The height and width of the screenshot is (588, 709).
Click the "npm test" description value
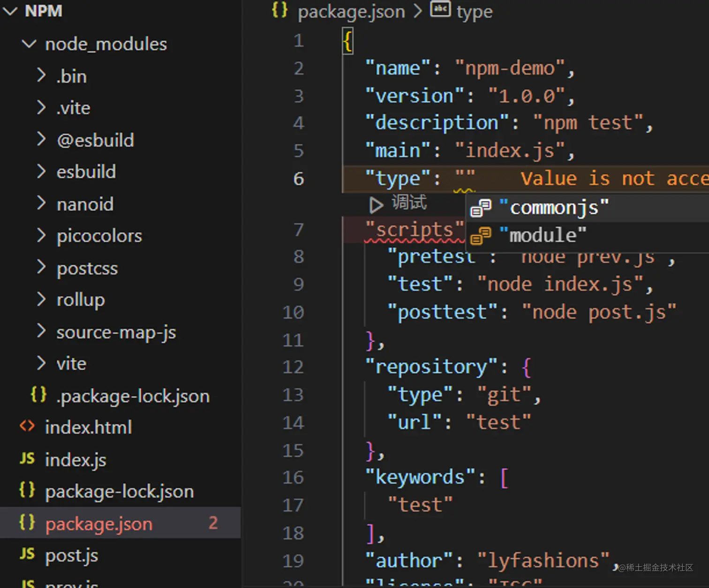click(x=588, y=123)
